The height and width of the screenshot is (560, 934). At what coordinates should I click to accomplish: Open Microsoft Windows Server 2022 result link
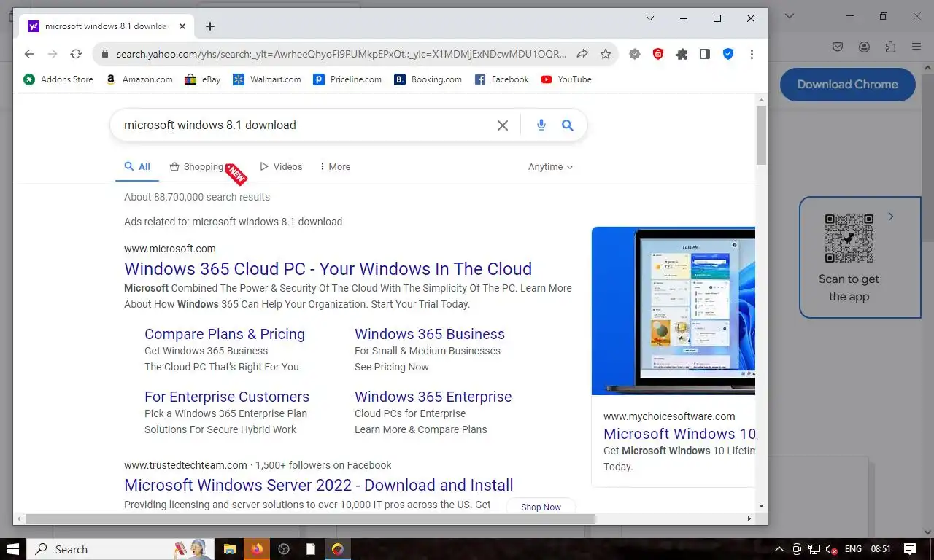point(319,485)
